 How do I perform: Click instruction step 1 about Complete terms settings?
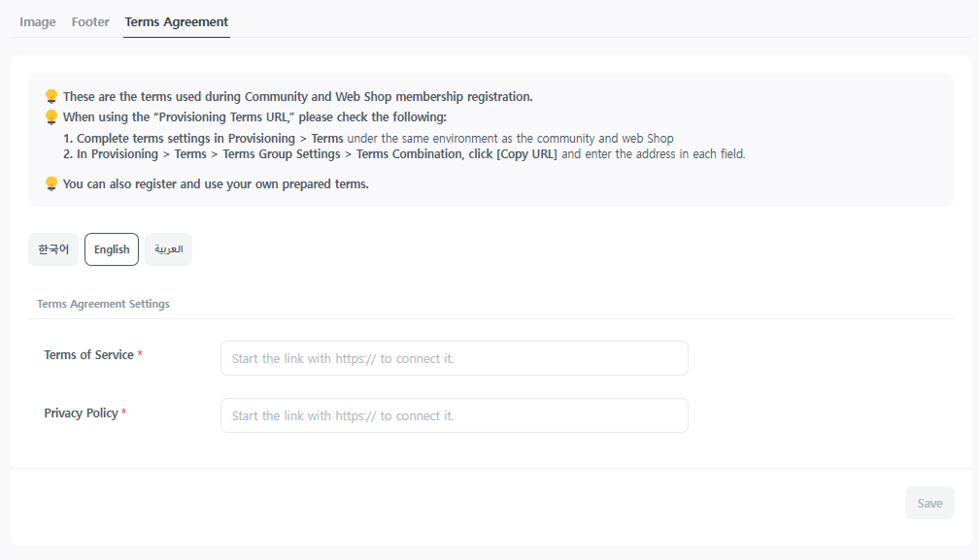tap(368, 139)
